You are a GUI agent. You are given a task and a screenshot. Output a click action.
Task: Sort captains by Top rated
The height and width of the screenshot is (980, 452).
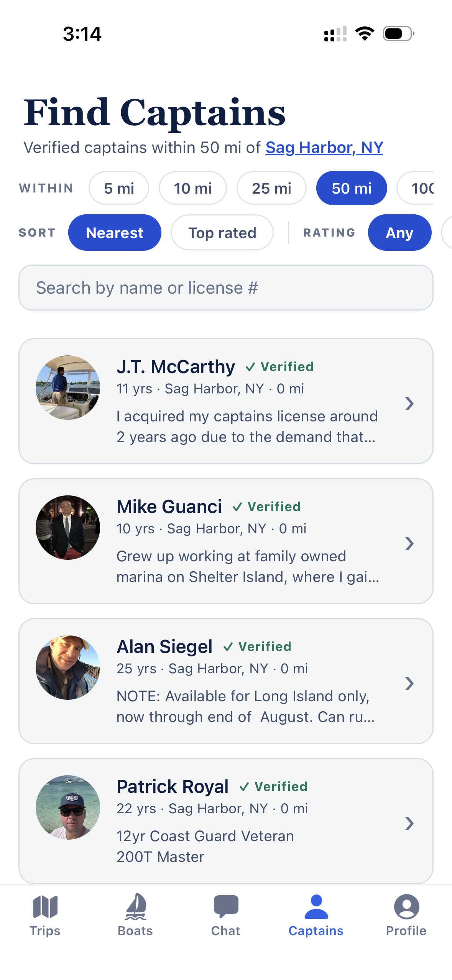tap(222, 232)
